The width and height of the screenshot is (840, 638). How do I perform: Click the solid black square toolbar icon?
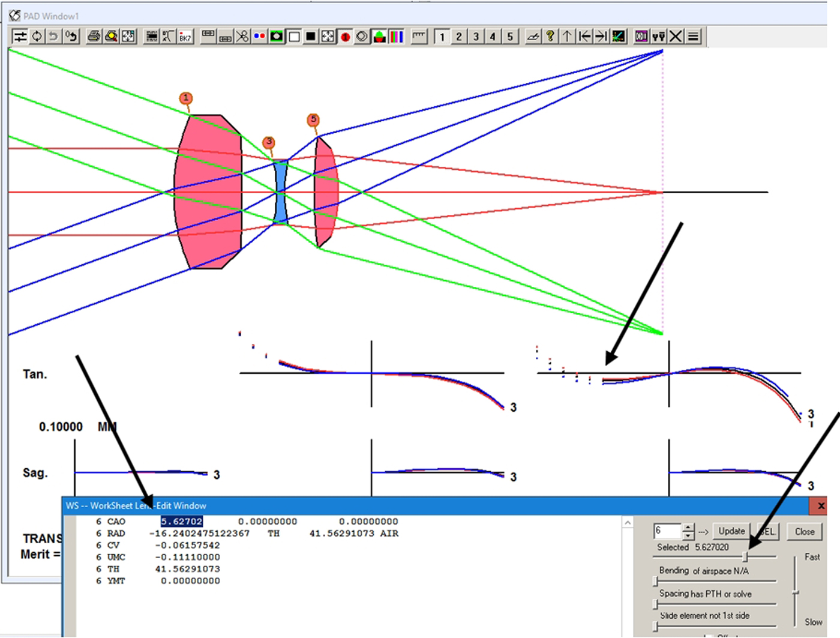pos(311,37)
